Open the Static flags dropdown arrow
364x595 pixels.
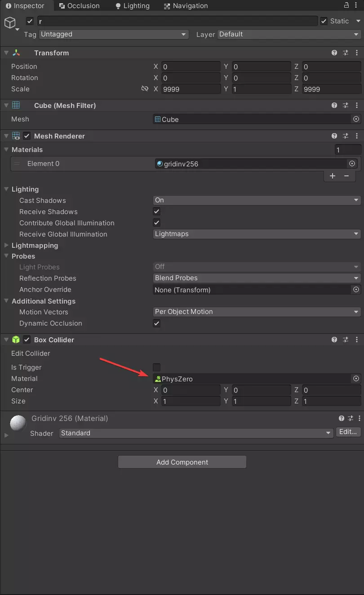(x=358, y=21)
